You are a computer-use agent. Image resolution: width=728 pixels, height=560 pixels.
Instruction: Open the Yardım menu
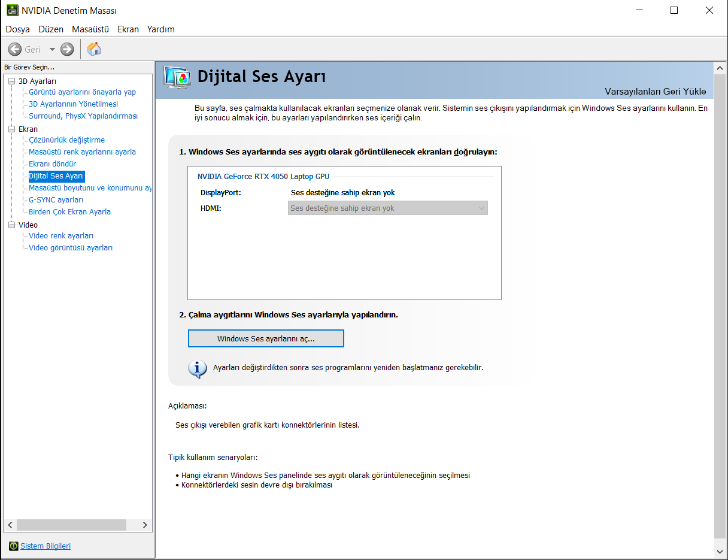click(161, 29)
